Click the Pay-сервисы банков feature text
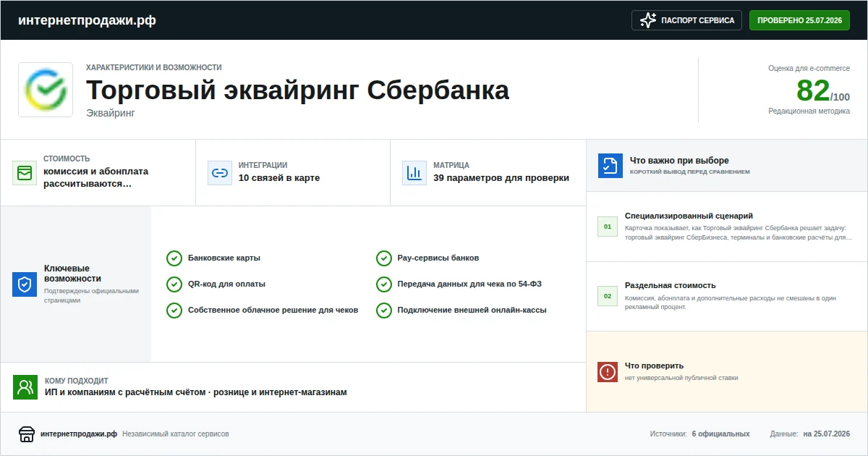This screenshot has width=868, height=456. tap(438, 258)
